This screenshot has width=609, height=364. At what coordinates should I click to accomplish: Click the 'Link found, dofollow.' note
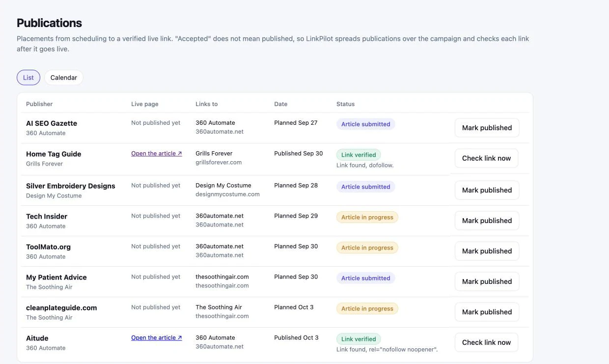[365, 165]
